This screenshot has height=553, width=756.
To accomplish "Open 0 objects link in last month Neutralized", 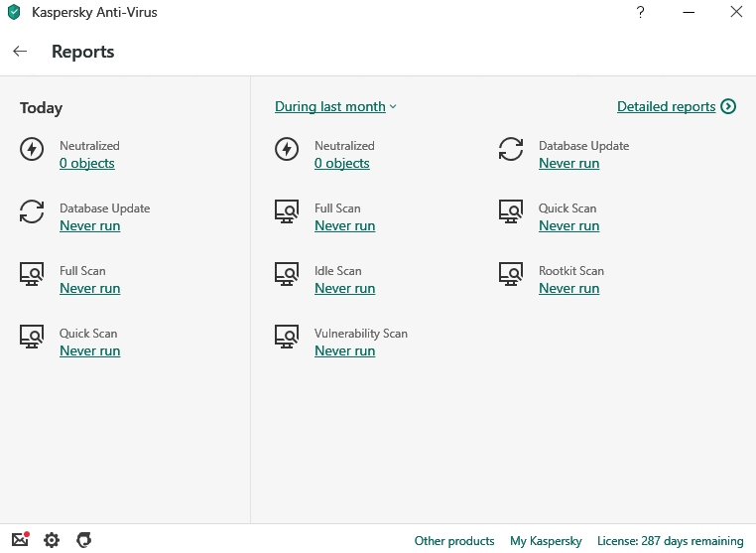I will click(342, 163).
